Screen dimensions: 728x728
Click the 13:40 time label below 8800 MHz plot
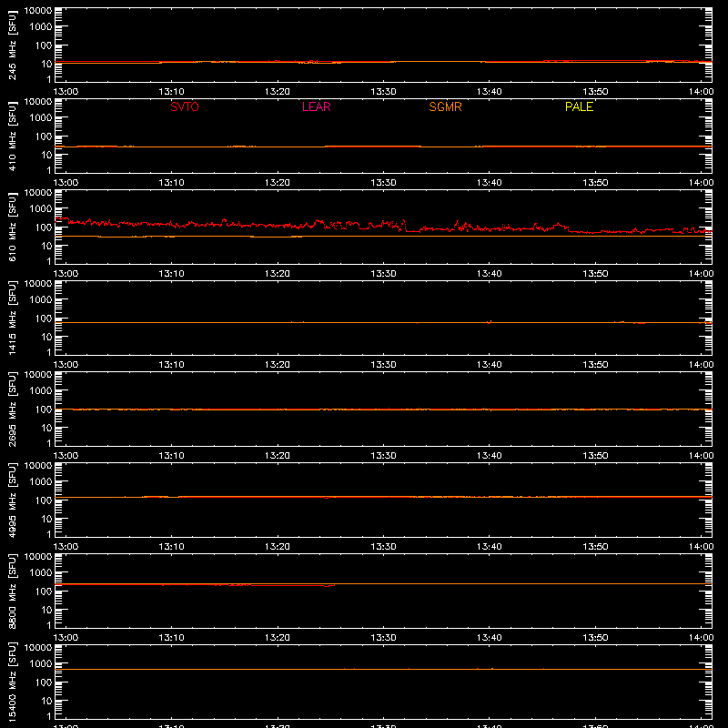click(490, 638)
